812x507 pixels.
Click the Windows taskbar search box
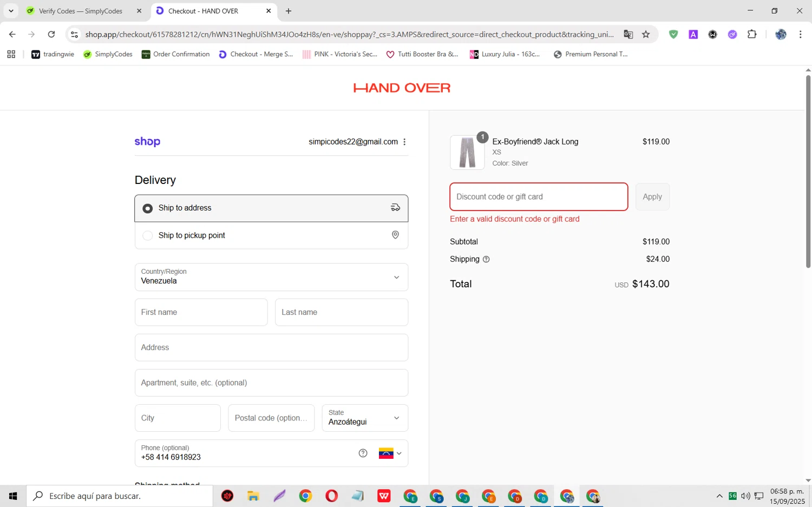click(120, 496)
